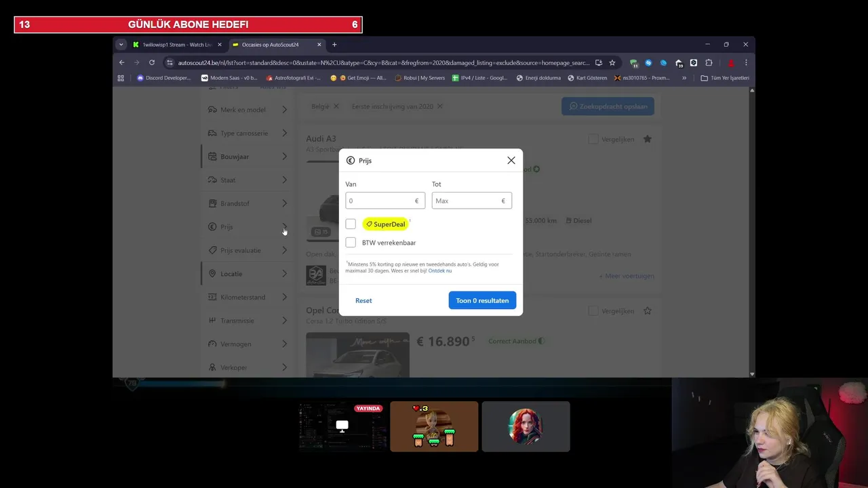Tick Vergelijken checkbox for Audi A3
Viewport: 868px width, 488px height.
(x=593, y=139)
